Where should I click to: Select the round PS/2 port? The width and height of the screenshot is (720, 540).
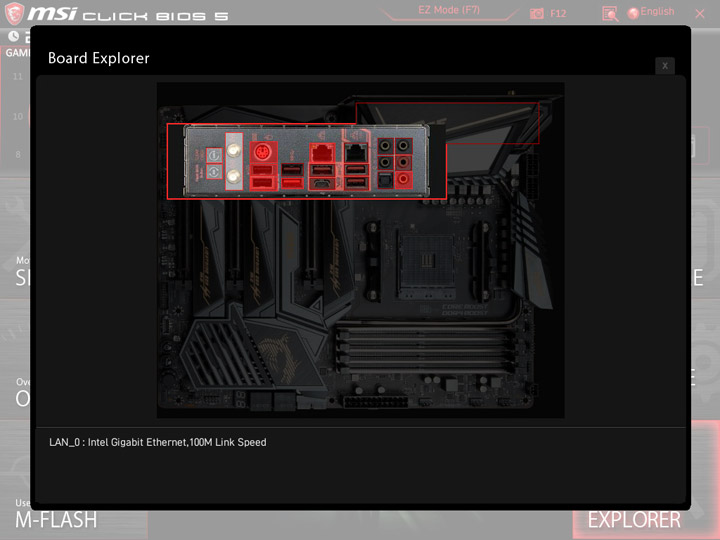(x=264, y=152)
